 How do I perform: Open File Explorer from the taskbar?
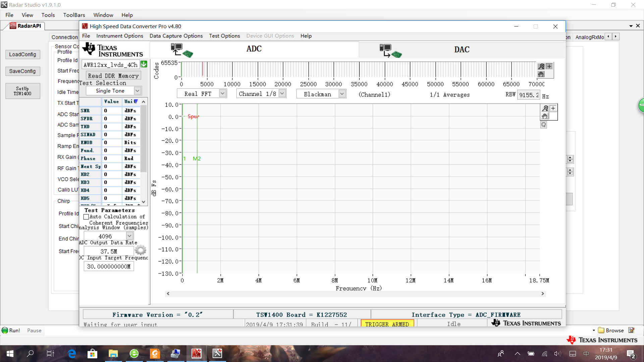[x=113, y=354]
